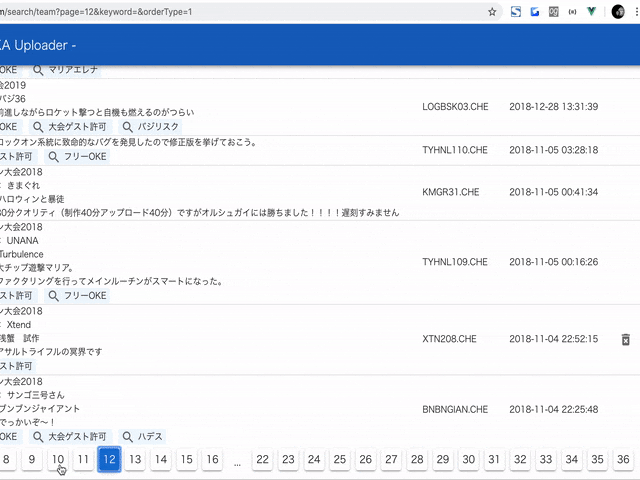
Task: Go to page 24
Action: (314, 460)
